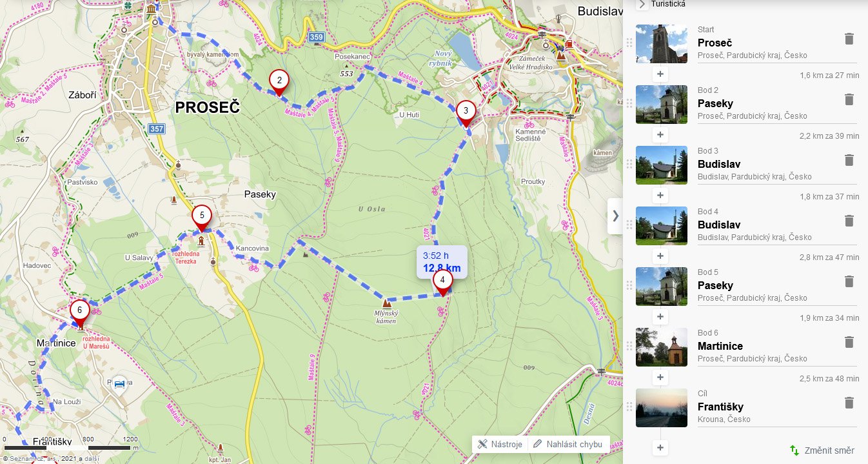Delete the Start waypoint Proseč
Screen dimensions: 868x464
click(849, 39)
